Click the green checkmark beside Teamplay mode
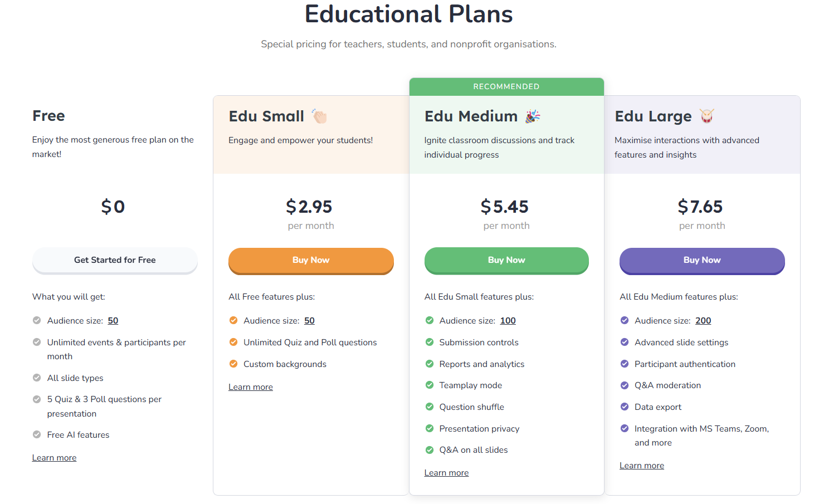814x504 pixels. pos(430,385)
